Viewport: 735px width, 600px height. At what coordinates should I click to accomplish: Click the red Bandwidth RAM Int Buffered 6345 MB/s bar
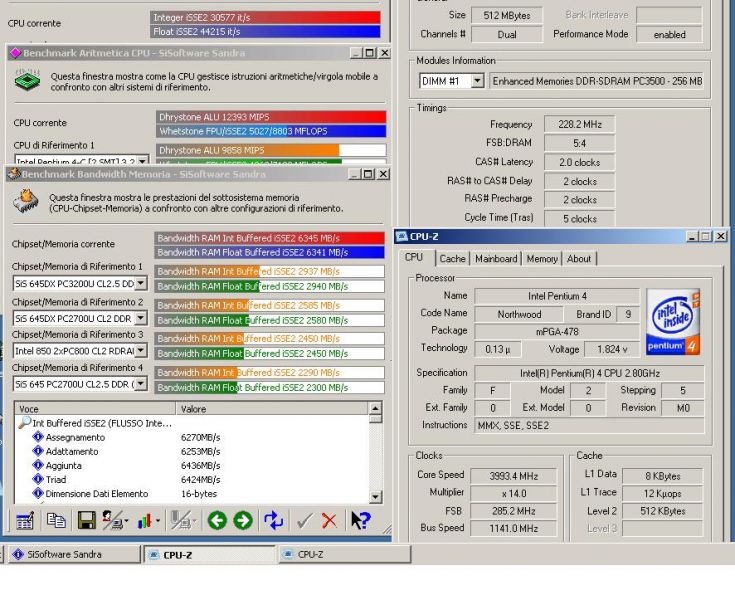(270, 238)
